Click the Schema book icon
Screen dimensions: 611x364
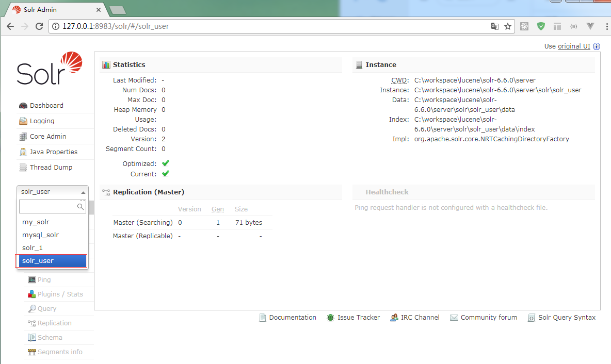tap(32, 338)
